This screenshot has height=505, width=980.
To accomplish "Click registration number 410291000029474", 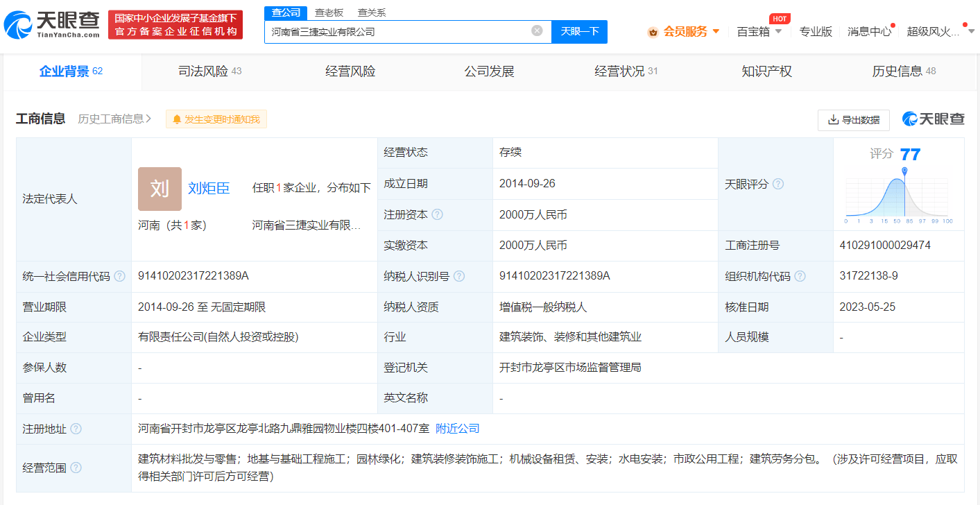I will pos(885,245).
